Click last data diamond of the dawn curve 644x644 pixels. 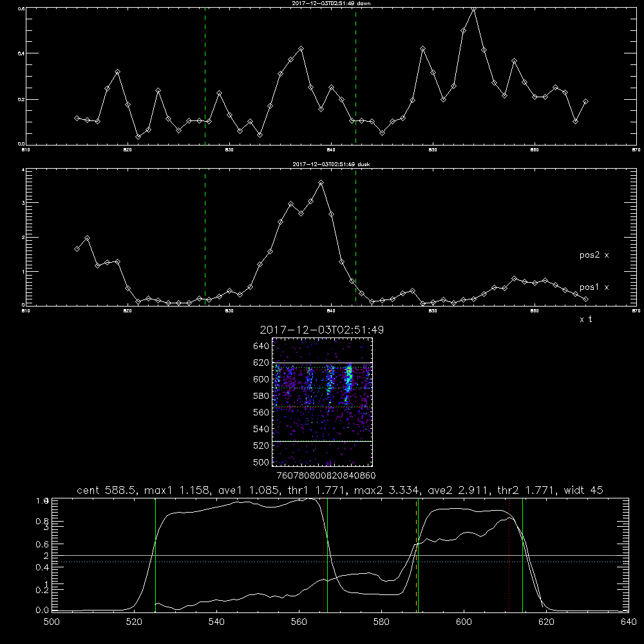coord(585,102)
